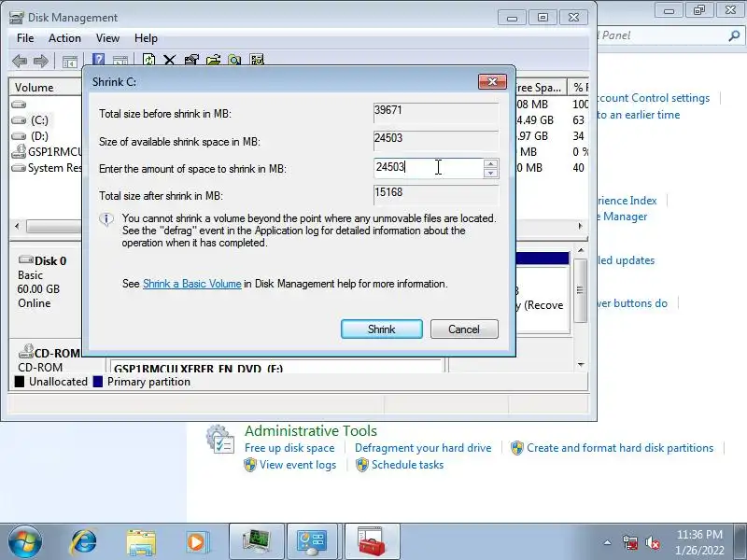This screenshot has width=747, height=560.
Task: Click Create and format hard disk partitions
Action: (620, 448)
